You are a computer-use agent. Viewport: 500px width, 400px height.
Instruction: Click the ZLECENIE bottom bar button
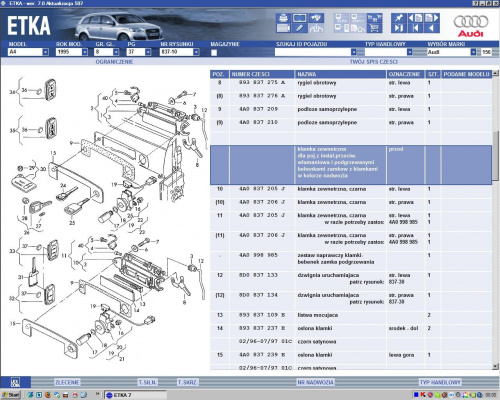pyautogui.click(x=67, y=382)
